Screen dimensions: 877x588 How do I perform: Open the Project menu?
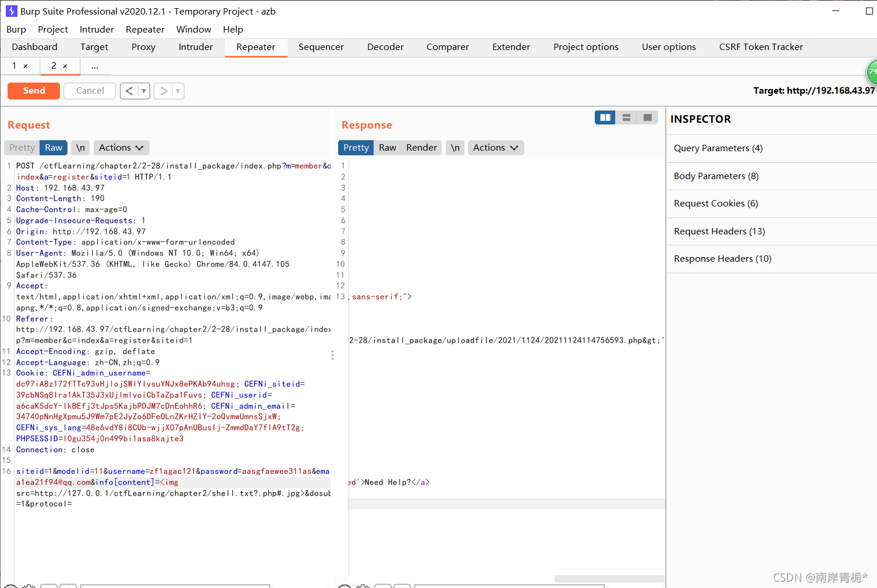53,30
